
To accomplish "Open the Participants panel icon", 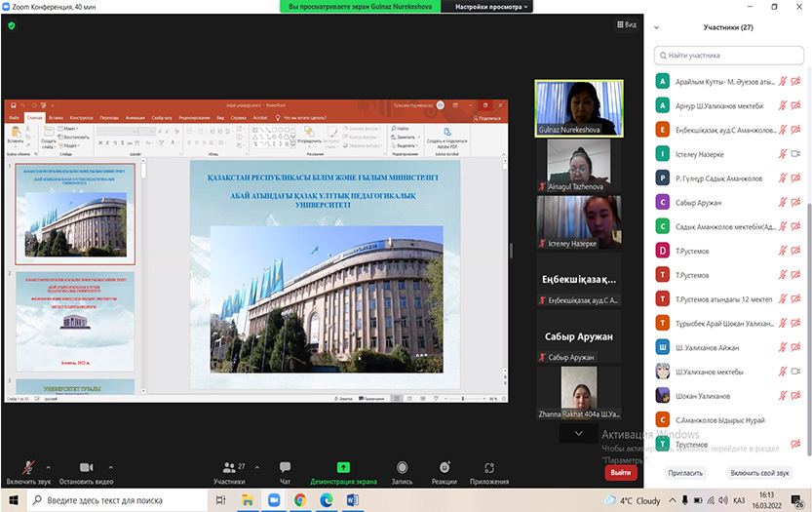I will [x=229, y=467].
